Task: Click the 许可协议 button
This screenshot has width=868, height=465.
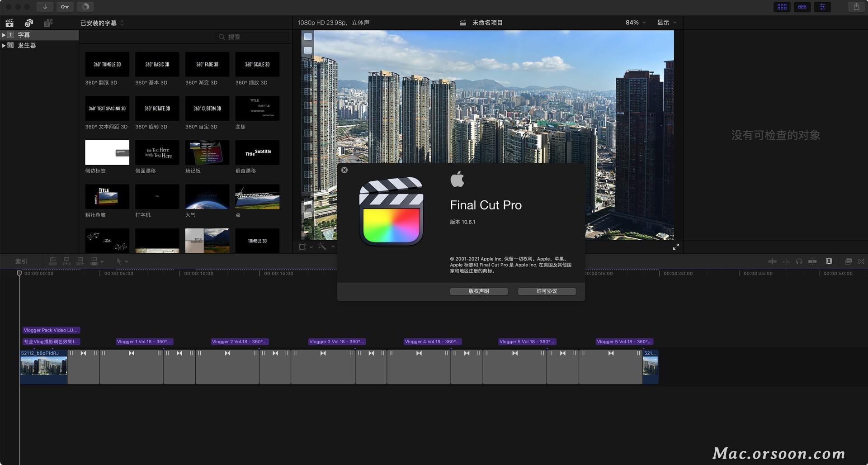Action: [547, 291]
